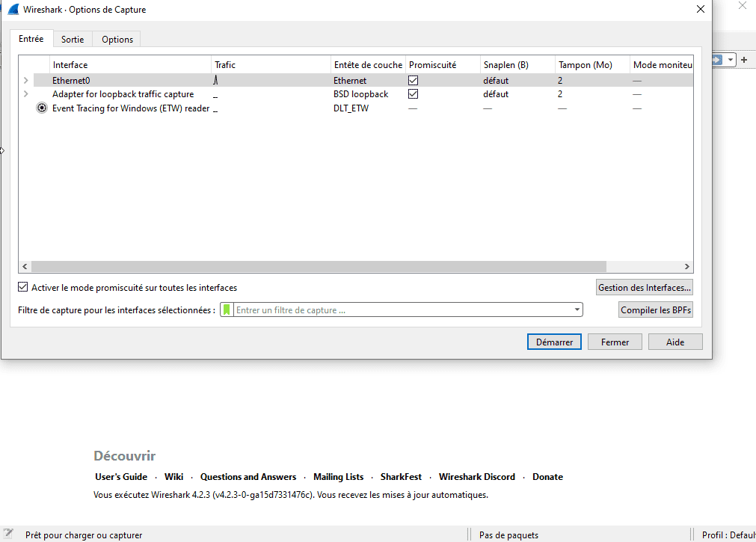The height and width of the screenshot is (542, 756).
Task: Open the Donate link
Action: tap(547, 476)
